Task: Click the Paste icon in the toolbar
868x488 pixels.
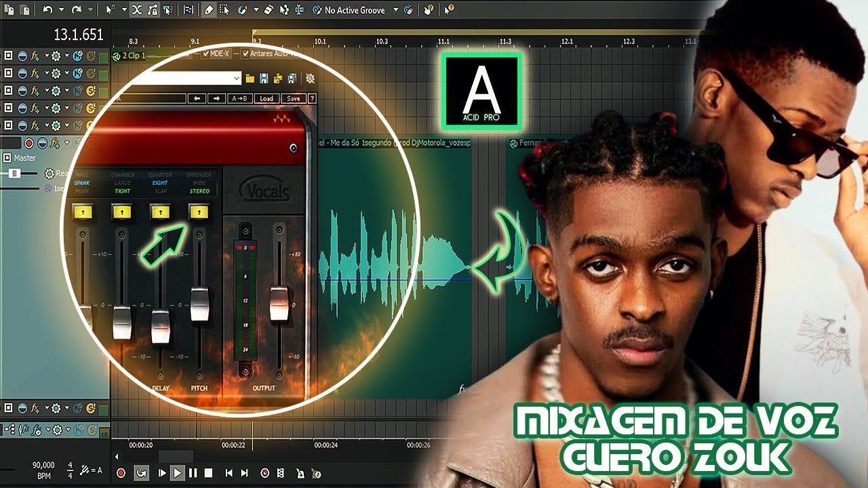Action: tap(25, 10)
